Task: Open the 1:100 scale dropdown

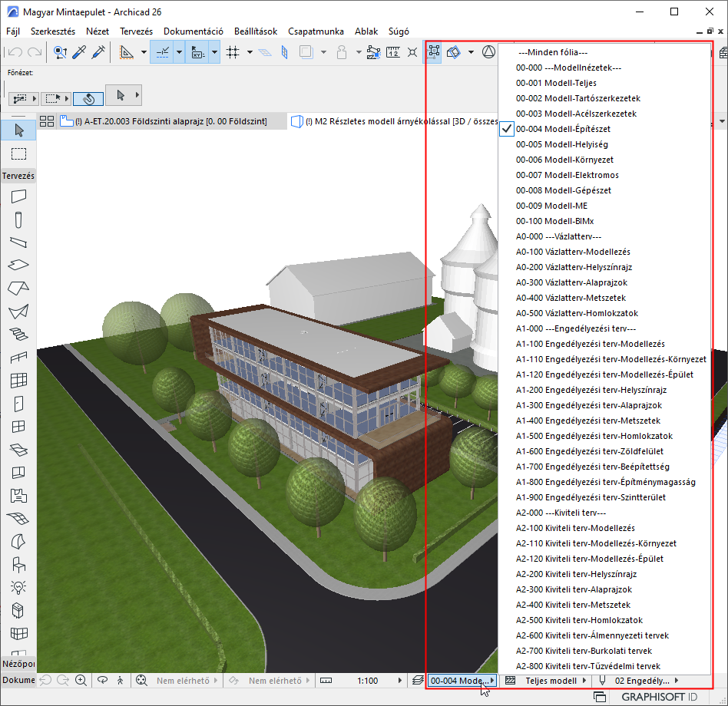Action: (367, 681)
